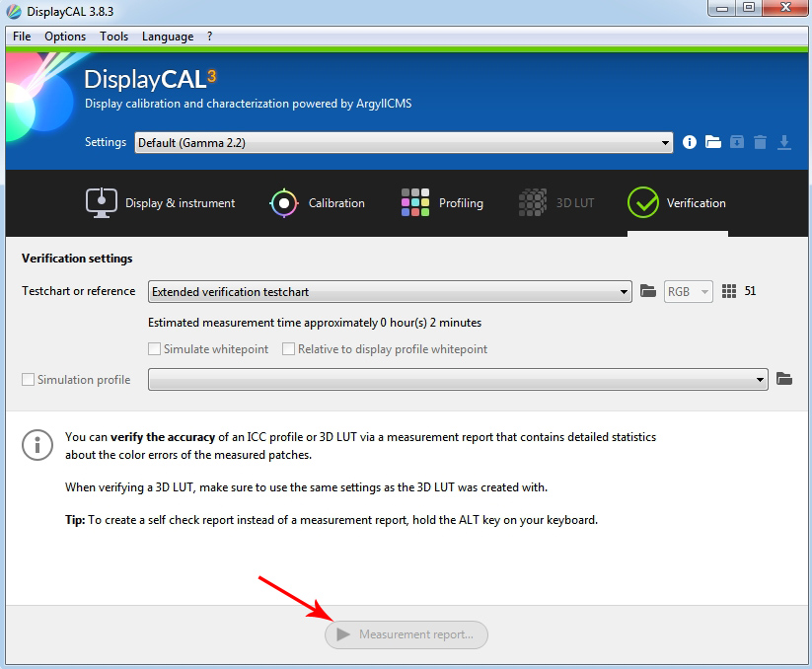Screen dimensions: 812x669
Task: Browse for simulation profile folder icon
Action: (784, 379)
